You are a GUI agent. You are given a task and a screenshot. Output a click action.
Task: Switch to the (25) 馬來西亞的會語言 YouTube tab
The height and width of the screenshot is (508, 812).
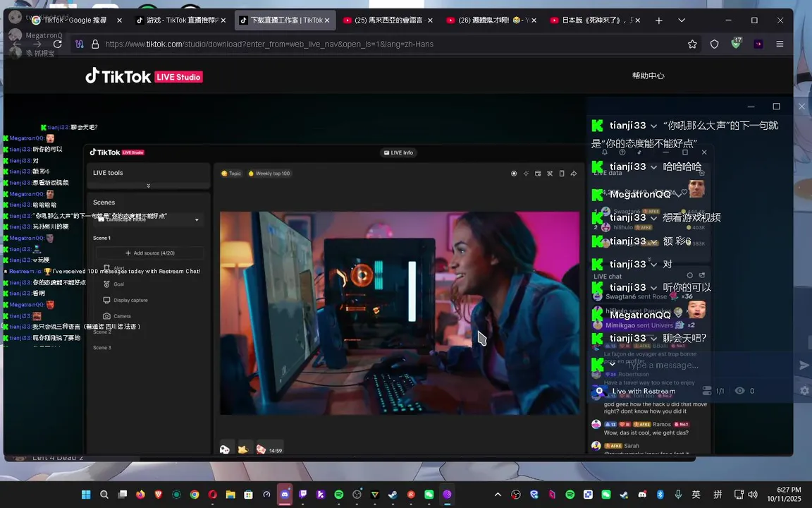click(x=387, y=20)
